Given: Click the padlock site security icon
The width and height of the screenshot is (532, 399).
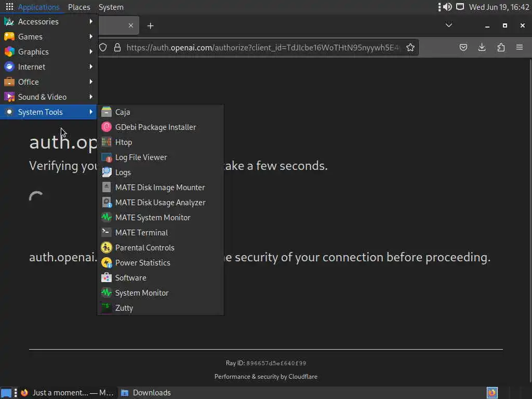Looking at the screenshot, I should click(117, 47).
